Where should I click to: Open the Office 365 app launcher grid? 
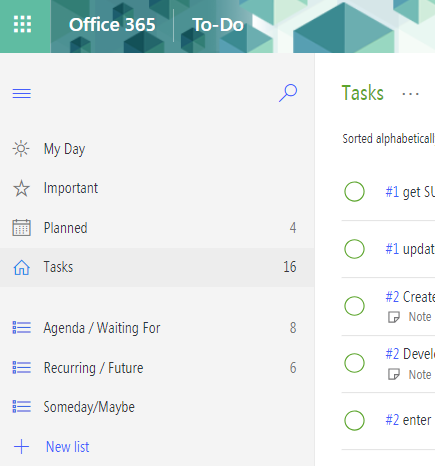pyautogui.click(x=22, y=24)
